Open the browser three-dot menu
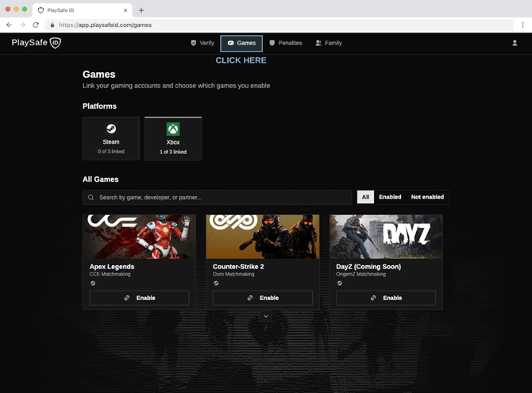The width and height of the screenshot is (532, 393). 522,25
